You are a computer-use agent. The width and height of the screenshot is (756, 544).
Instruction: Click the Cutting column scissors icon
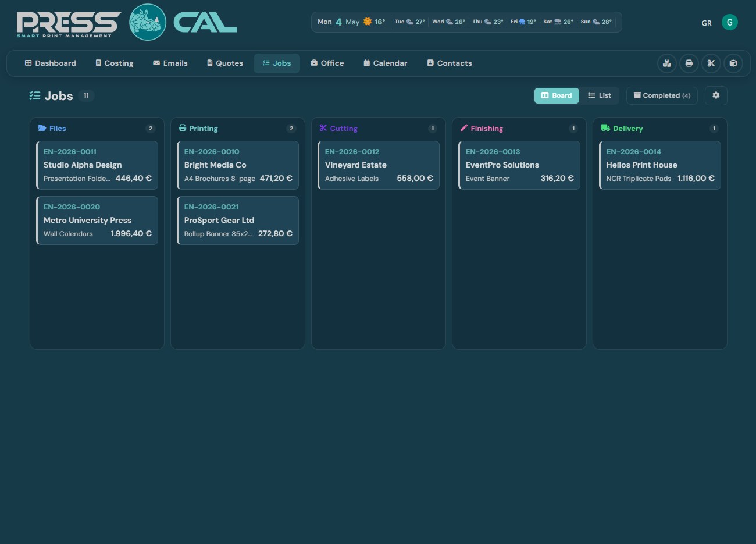[323, 128]
